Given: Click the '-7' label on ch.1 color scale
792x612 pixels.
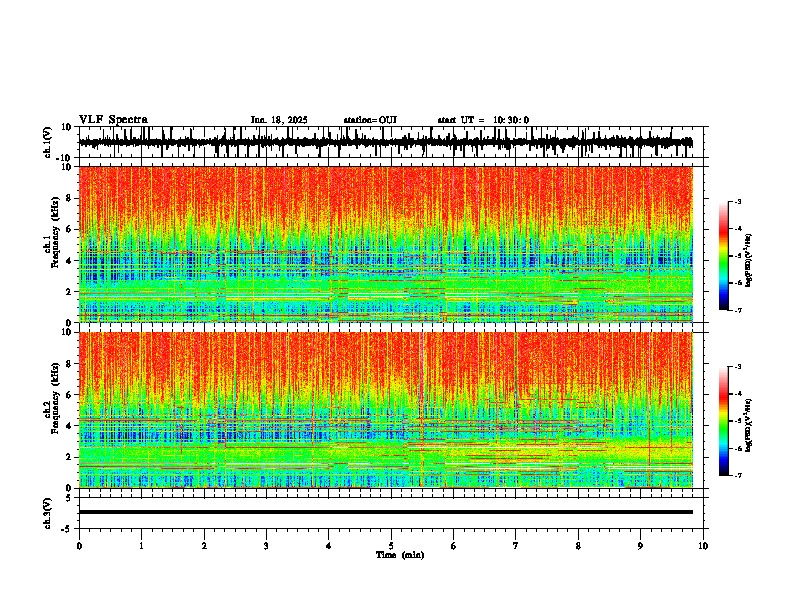Looking at the screenshot, I should coord(738,310).
